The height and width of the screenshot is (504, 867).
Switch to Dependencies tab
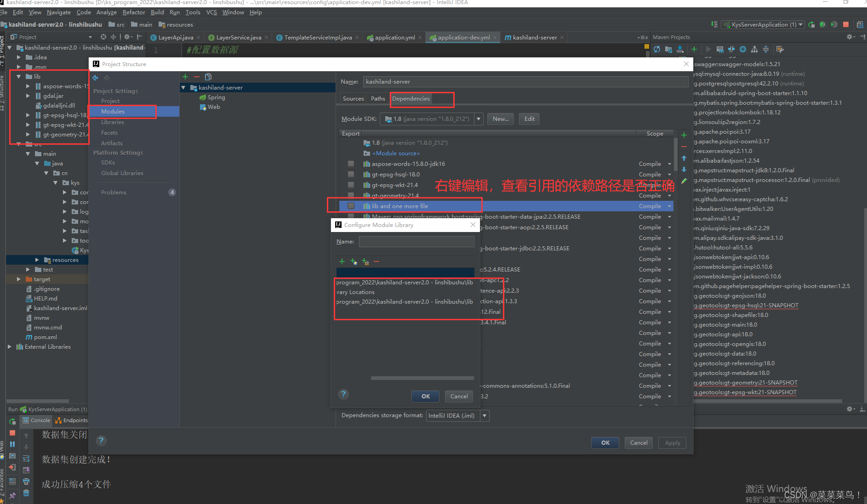pyautogui.click(x=411, y=99)
